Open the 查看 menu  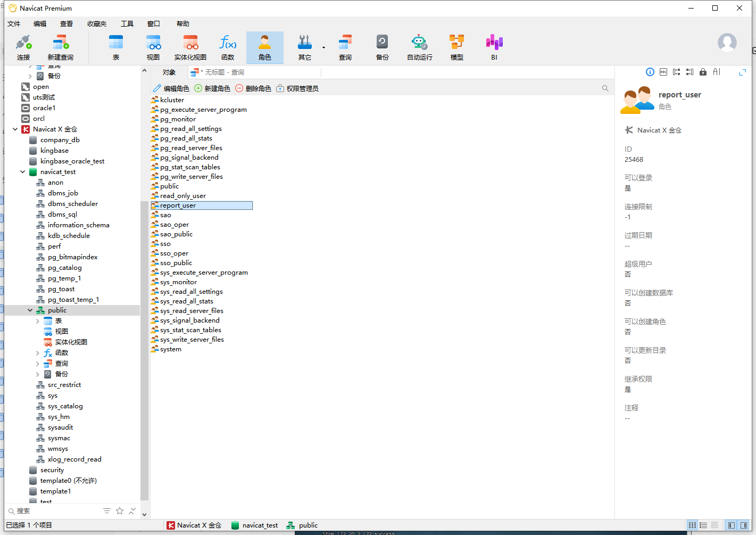(67, 24)
